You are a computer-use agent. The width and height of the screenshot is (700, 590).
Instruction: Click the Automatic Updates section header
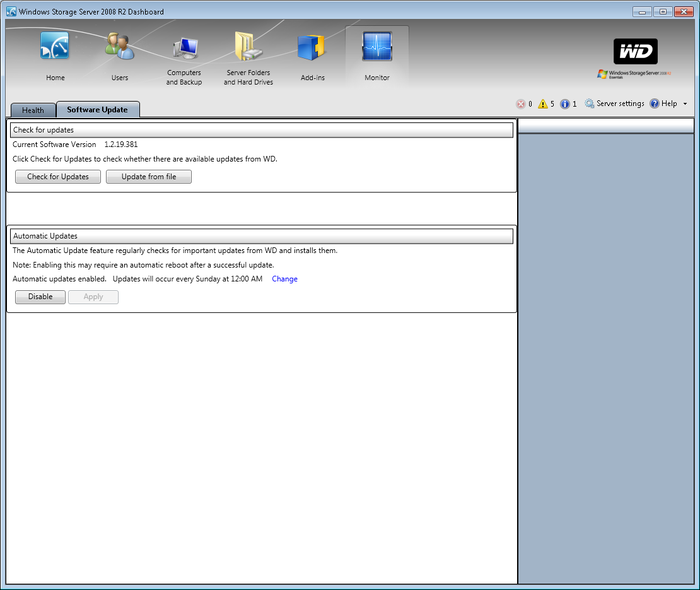261,236
